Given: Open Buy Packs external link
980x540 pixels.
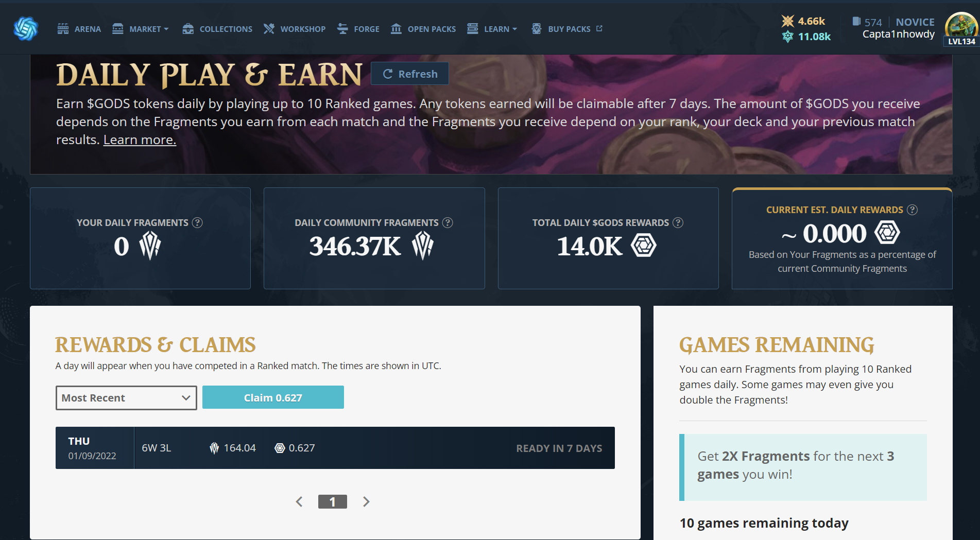Looking at the screenshot, I should pyautogui.click(x=567, y=29).
